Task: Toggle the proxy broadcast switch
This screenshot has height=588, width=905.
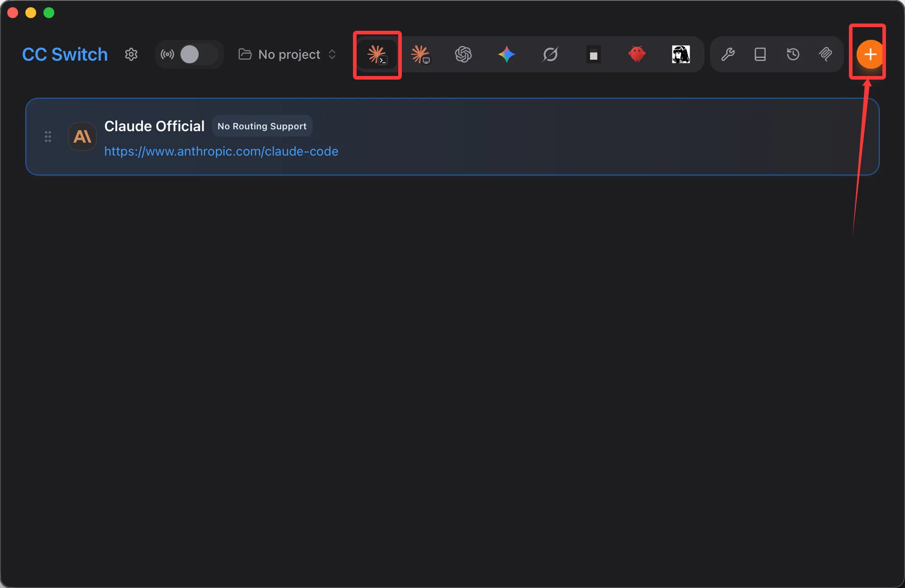Action: pos(199,54)
